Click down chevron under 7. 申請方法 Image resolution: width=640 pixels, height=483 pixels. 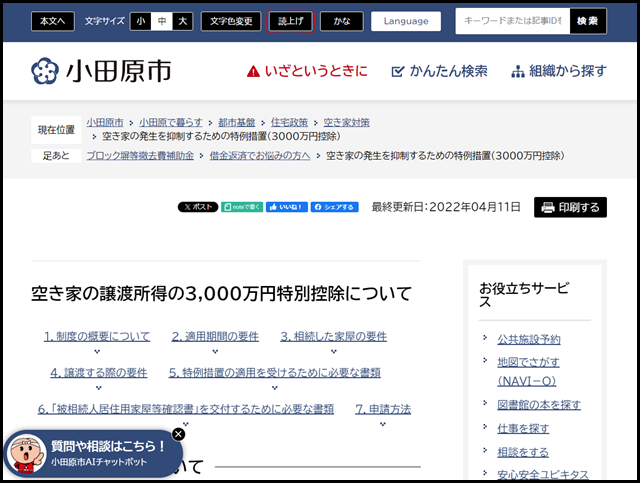[383, 424]
